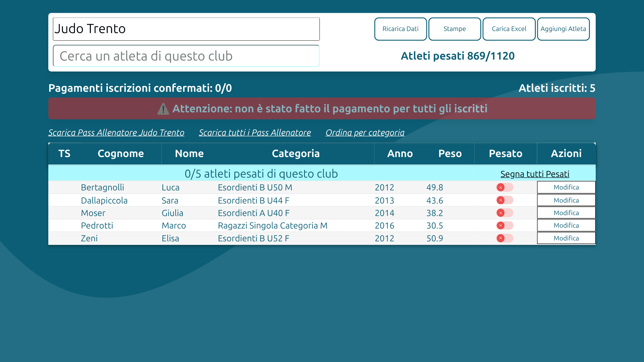The image size is (644, 362).
Task: Click 0/5 atleti pesati summary row
Action: pos(261,174)
